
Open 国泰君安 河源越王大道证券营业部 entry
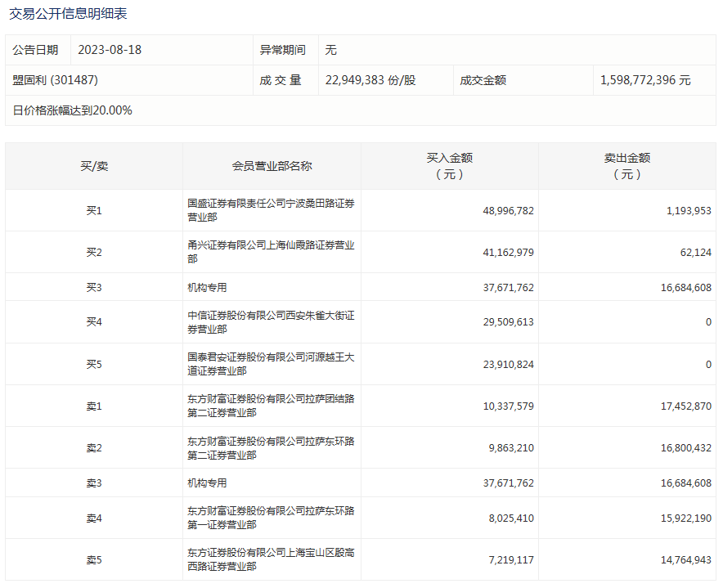[x=270, y=364]
